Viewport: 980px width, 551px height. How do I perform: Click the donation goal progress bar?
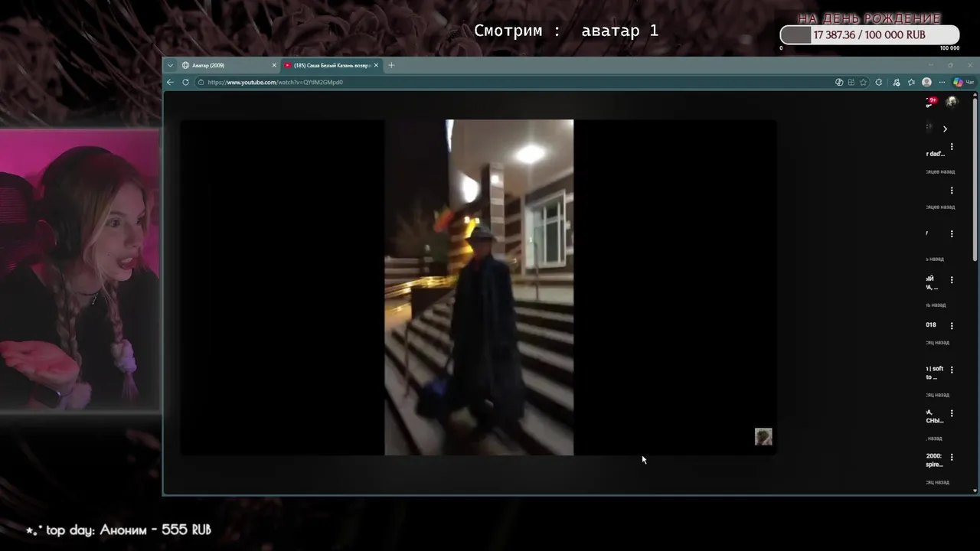869,35
